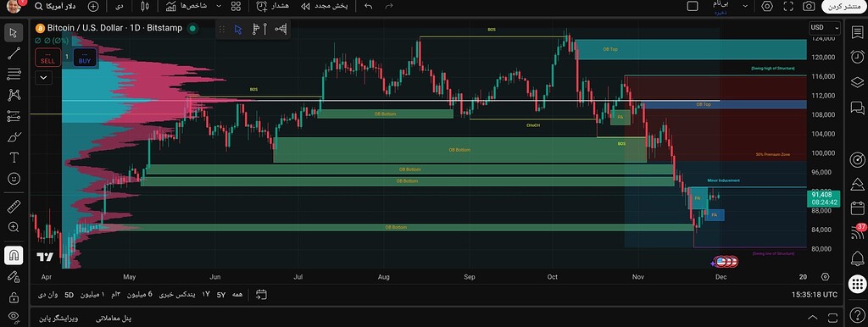868x327 pixels.
Task: Click the red SELL button
Action: pyautogui.click(x=47, y=58)
